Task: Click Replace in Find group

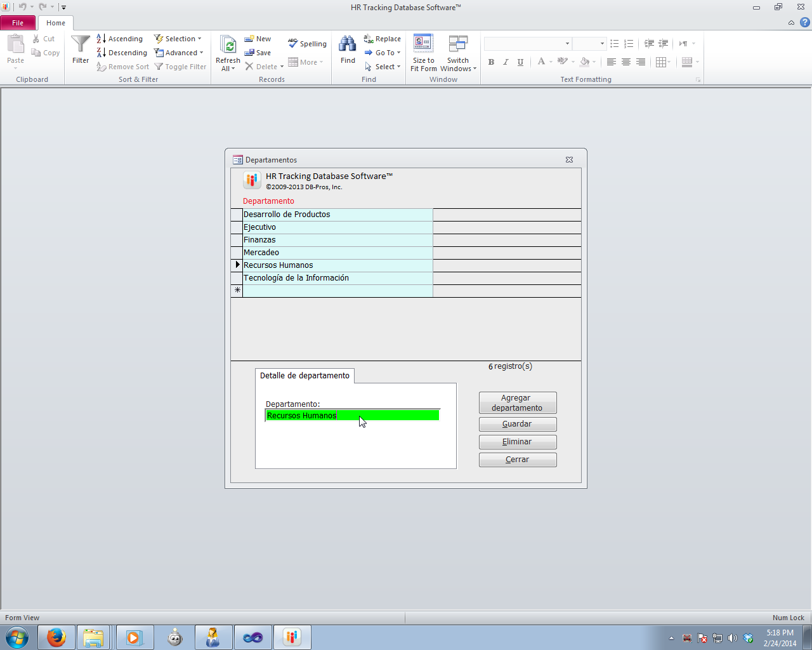Action: click(383, 39)
